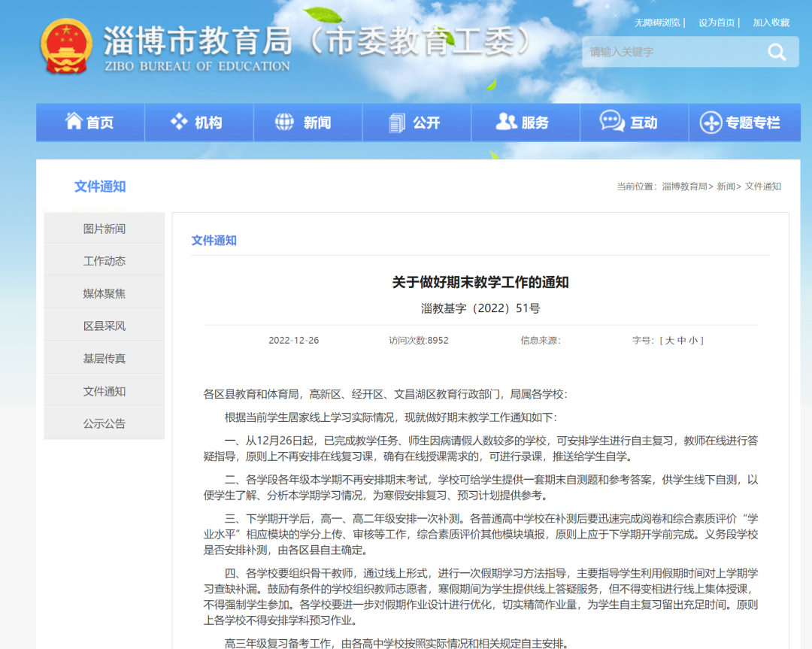Click the people icon next to 服务
The height and width of the screenshot is (649, 812).
[x=505, y=121]
